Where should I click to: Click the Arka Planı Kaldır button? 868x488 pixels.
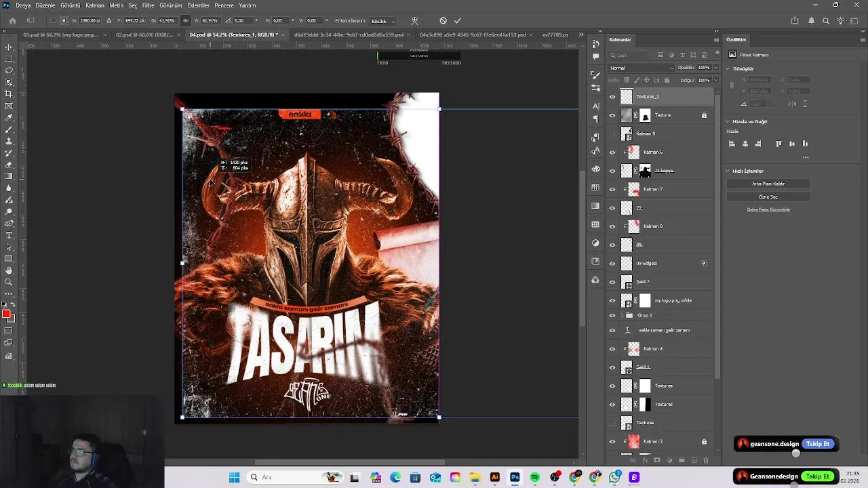(x=768, y=184)
